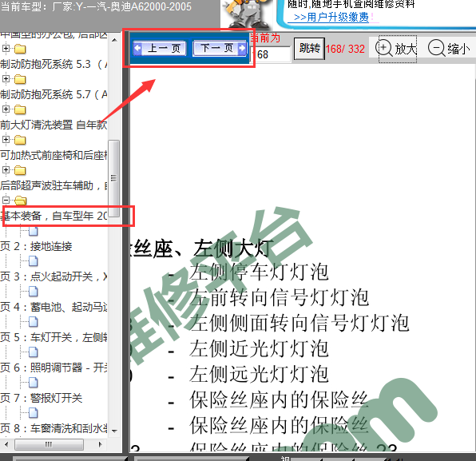This screenshot has height=461, width=476.
Task: Click the open folder icon above 基本装备
Action: pos(20,201)
